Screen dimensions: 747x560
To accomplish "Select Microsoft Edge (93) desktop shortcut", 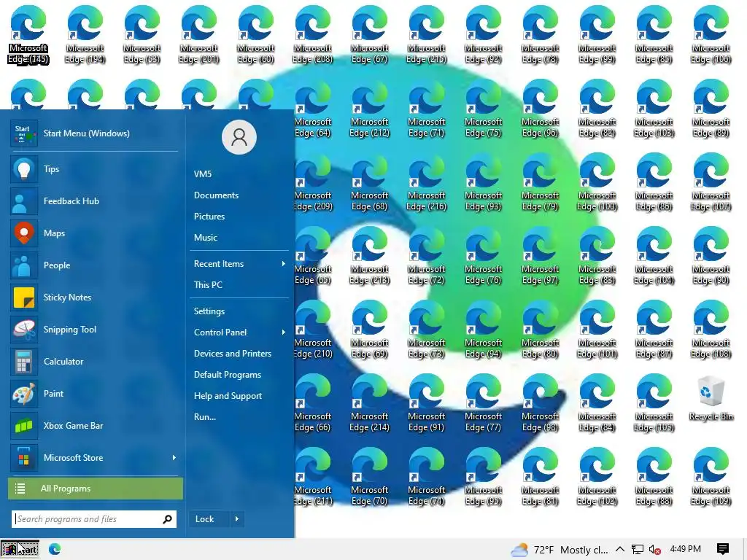I will coord(483,182).
